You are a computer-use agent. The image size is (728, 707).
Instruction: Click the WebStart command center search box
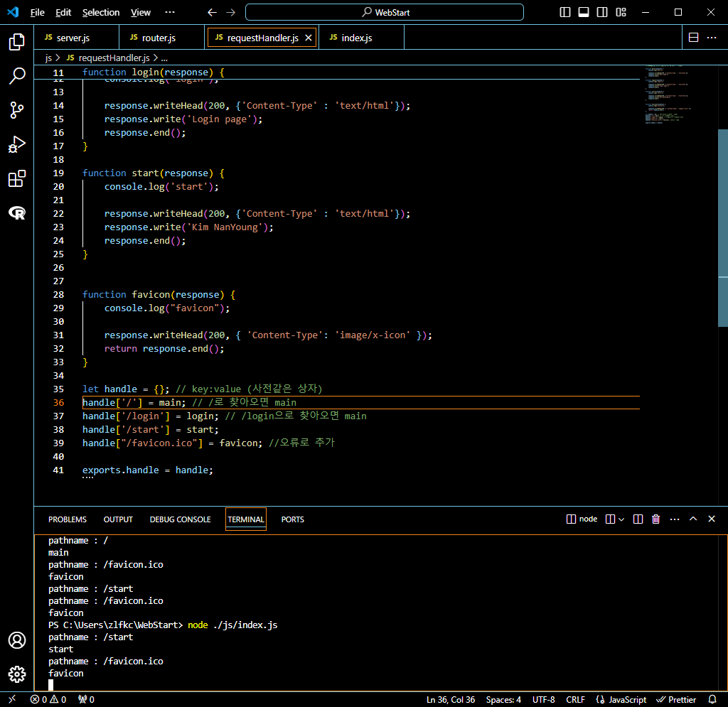(385, 12)
